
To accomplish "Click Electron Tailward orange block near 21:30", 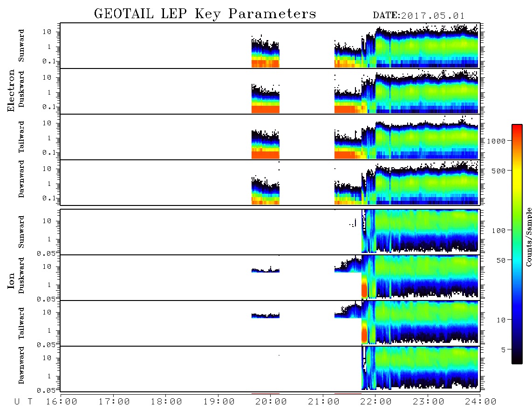I will click(x=346, y=155).
